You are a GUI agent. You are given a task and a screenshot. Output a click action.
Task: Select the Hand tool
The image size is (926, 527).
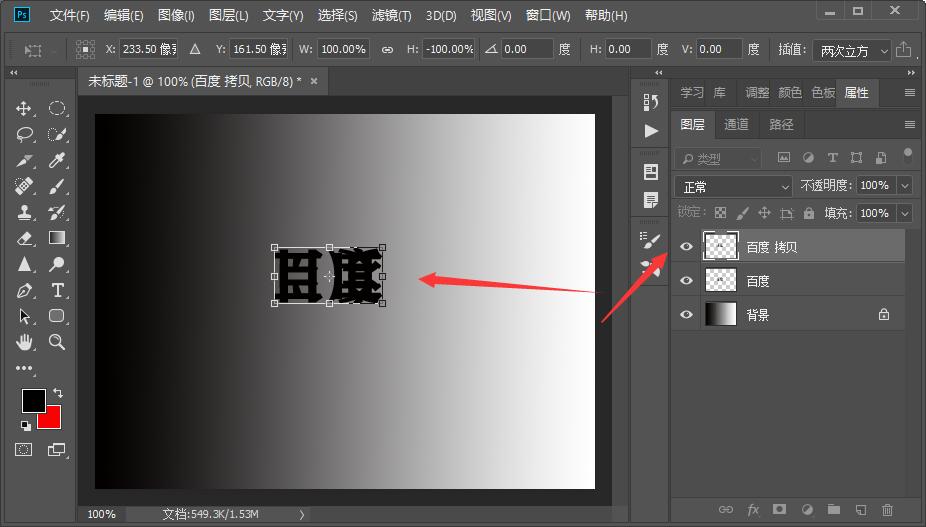coord(24,341)
